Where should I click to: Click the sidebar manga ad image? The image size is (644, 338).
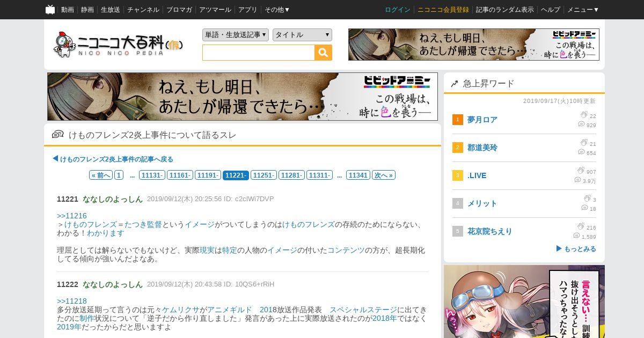(524, 302)
